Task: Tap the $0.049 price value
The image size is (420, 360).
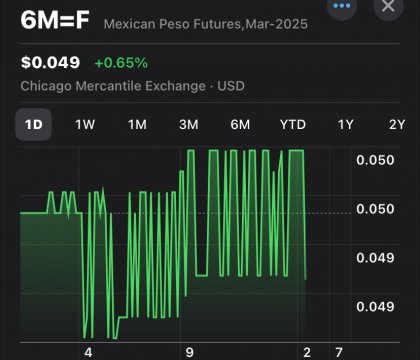Action: pyautogui.click(x=50, y=62)
